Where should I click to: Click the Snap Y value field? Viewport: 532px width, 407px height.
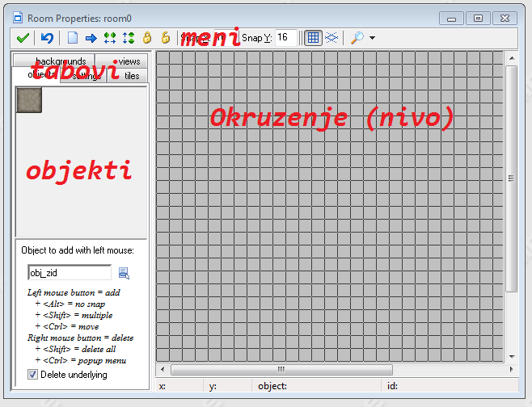285,37
